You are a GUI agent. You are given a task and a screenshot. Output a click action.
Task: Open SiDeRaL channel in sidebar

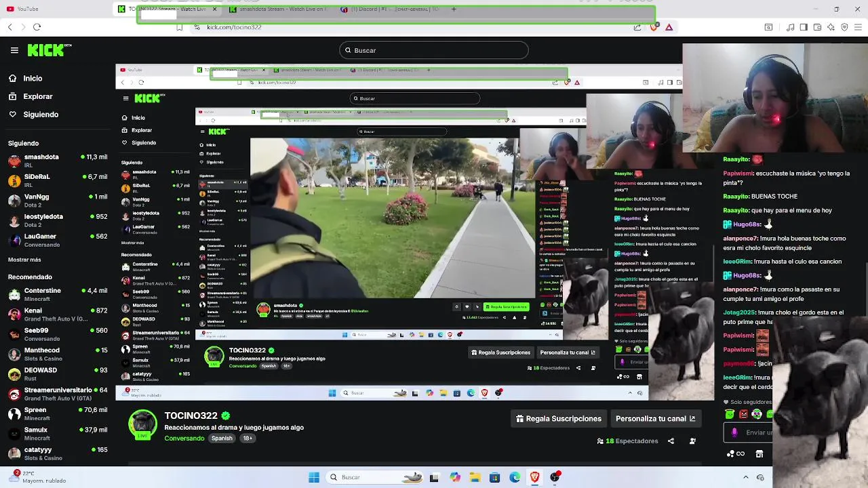coord(58,180)
